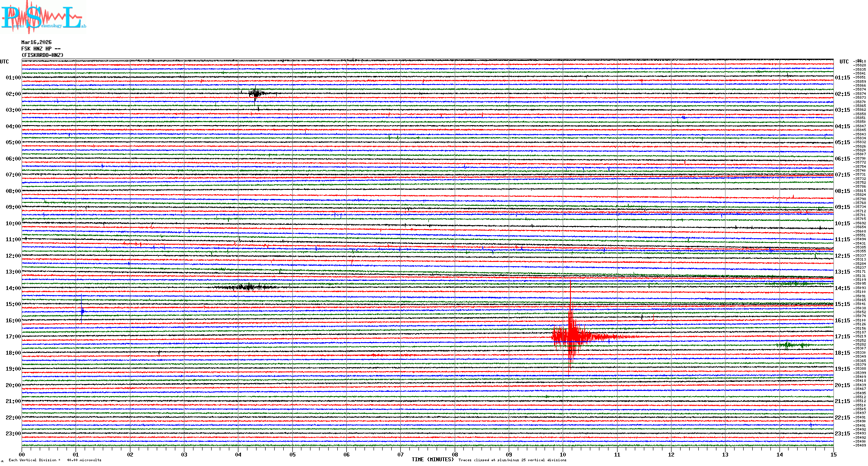Click minute marker 05 on bottom axis
Viewport: 868px width, 466px height.
(292, 454)
